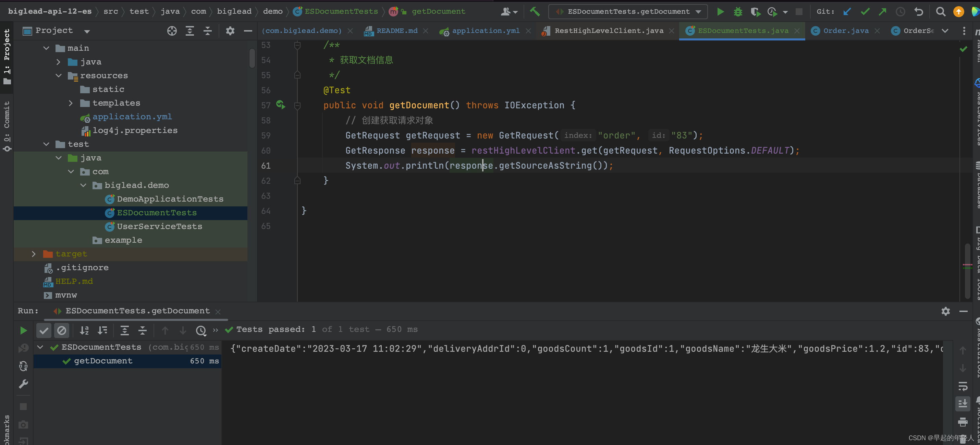Toggle show ignored tests button

(x=62, y=330)
